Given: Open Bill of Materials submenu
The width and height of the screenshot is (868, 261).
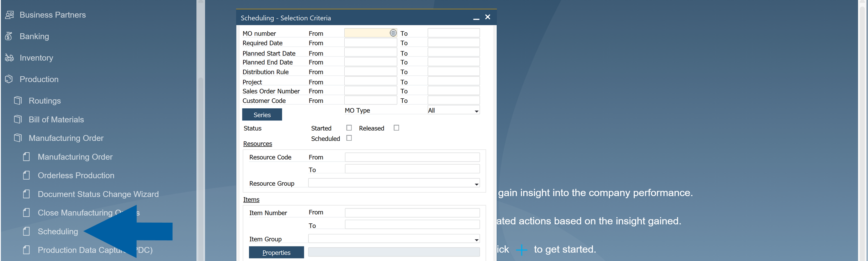Looking at the screenshot, I should click(x=56, y=120).
